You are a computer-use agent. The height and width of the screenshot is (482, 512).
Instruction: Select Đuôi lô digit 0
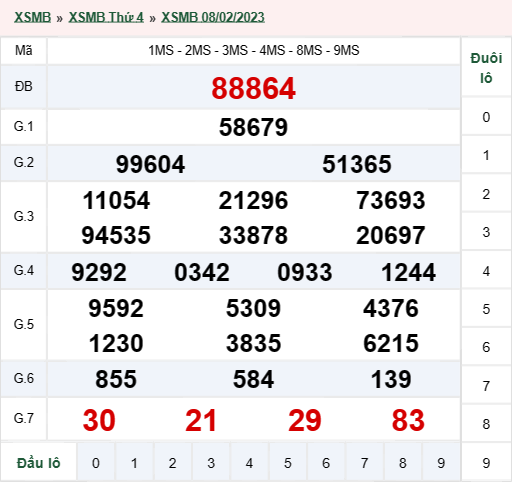(486, 117)
